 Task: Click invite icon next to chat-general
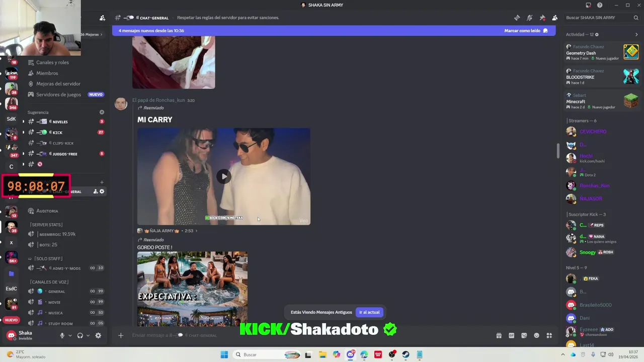[x=95, y=192]
